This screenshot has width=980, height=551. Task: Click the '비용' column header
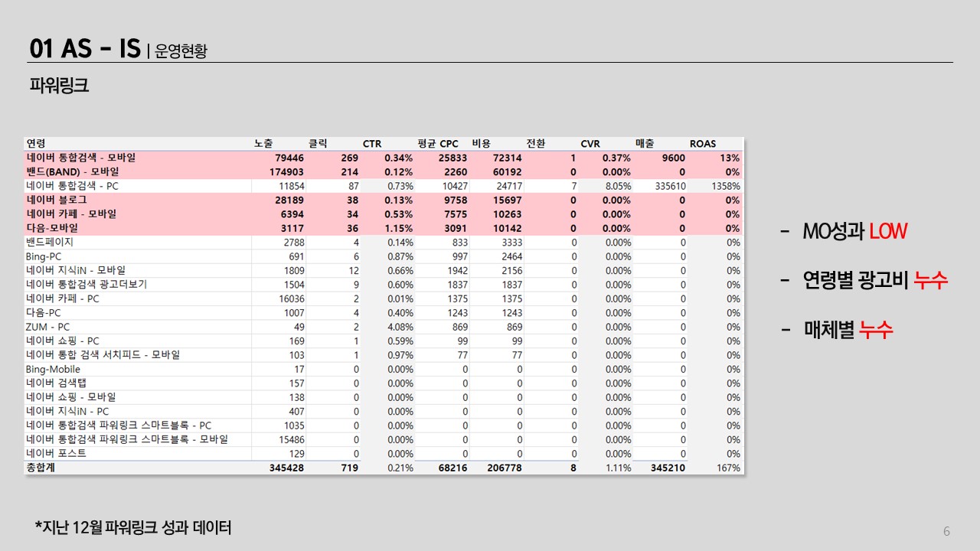[x=482, y=143]
